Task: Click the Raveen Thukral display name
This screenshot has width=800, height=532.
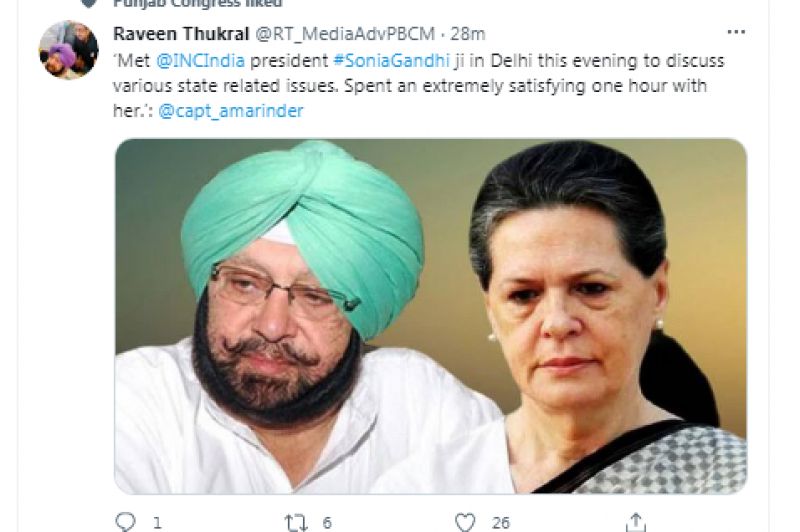Action: click(x=181, y=34)
